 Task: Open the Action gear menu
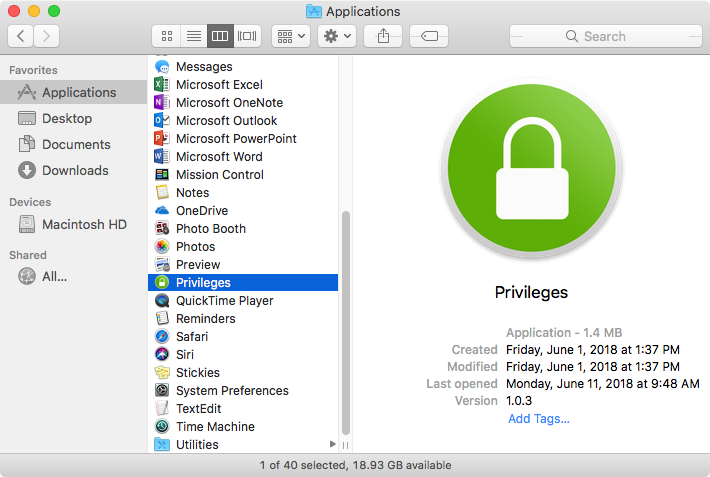tap(337, 36)
